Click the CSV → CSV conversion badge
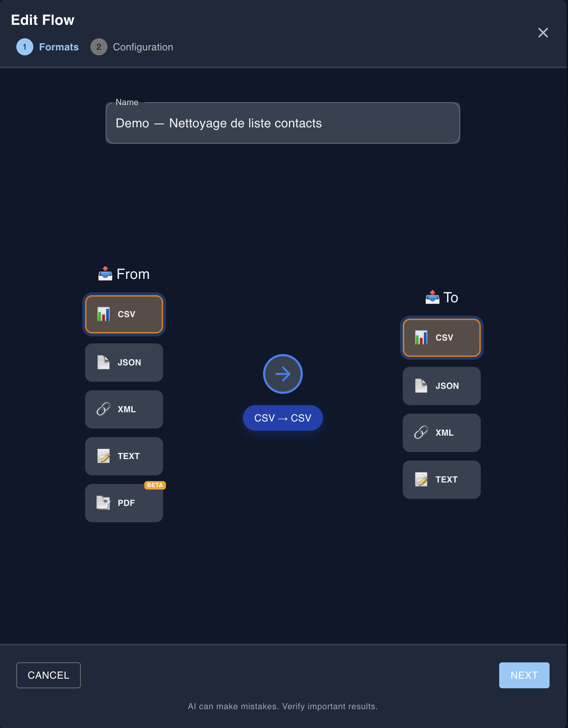This screenshot has height=728, width=568. pyautogui.click(x=283, y=418)
